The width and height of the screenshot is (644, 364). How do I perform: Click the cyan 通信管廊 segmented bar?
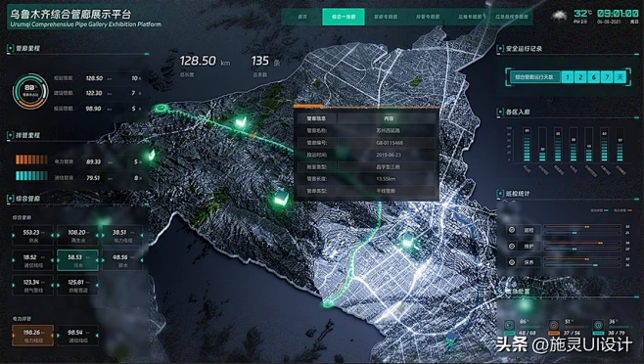pyautogui.click(x=31, y=176)
